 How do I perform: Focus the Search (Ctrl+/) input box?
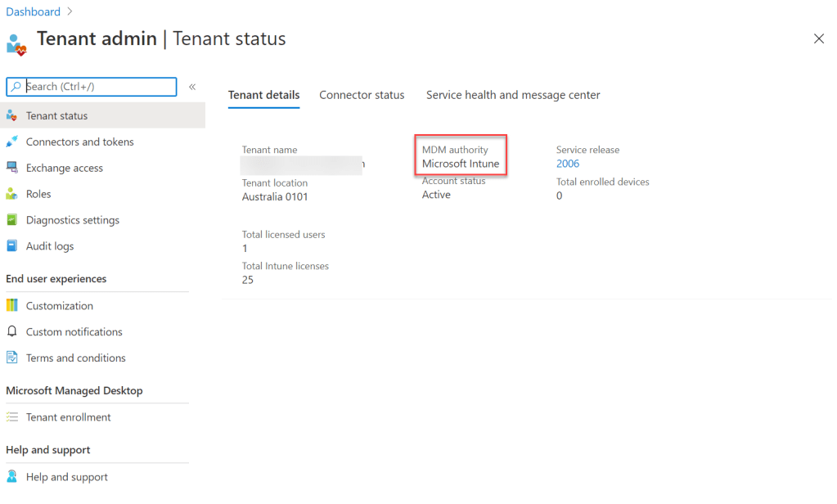98,87
